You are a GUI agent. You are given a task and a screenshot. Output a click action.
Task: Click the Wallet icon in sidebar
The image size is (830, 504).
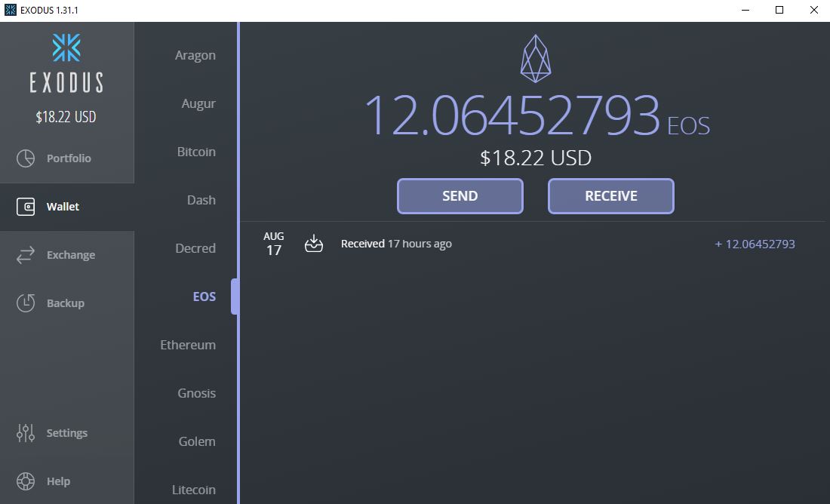(26, 207)
